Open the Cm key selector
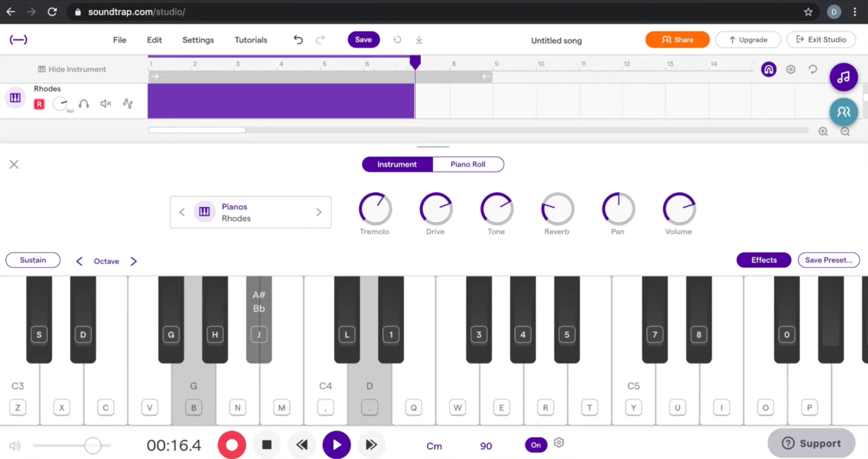 pyautogui.click(x=434, y=446)
